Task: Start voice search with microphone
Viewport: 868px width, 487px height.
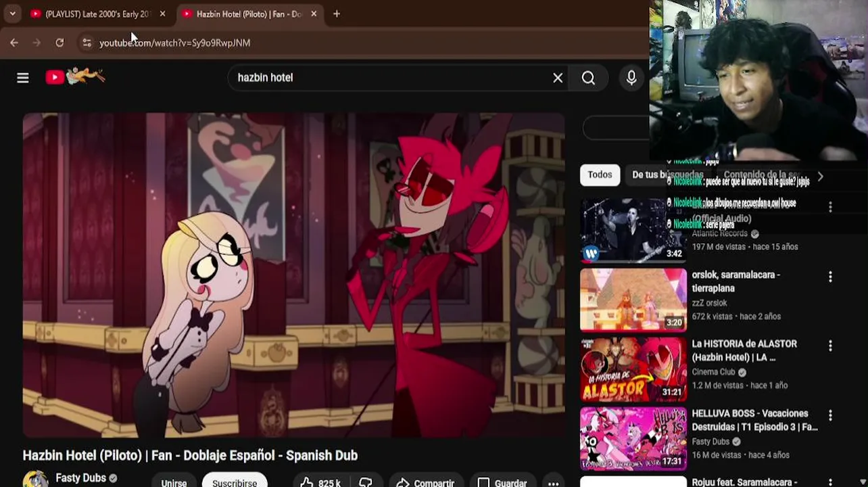Action: pos(631,78)
